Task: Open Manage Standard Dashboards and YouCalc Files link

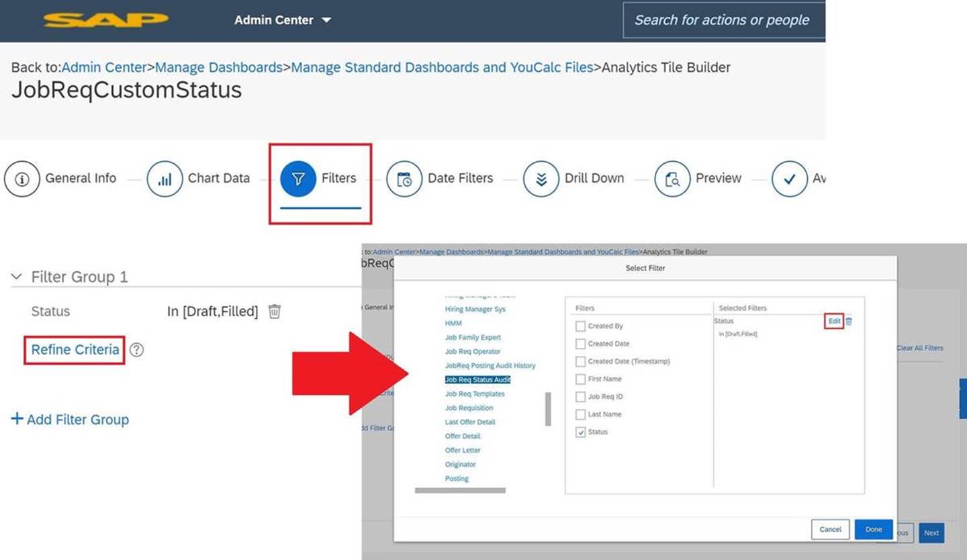Action: pos(443,67)
